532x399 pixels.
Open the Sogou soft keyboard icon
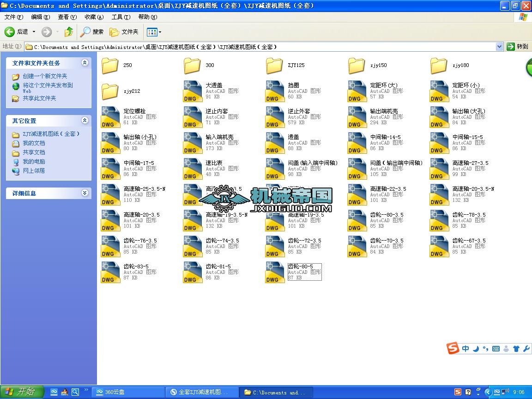496,349
